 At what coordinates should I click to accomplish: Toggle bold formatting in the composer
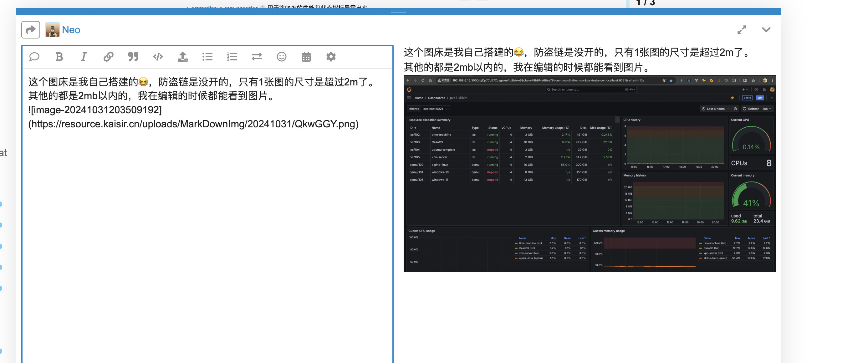pos(59,57)
